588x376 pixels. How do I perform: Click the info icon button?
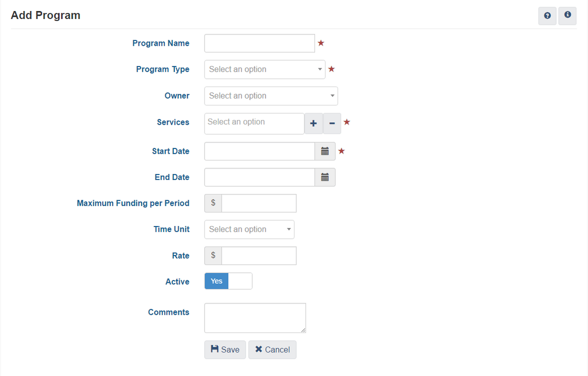coord(568,16)
